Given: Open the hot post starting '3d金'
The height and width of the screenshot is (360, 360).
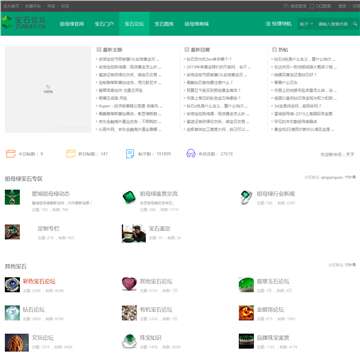Looking at the screenshot, I should [298, 106].
